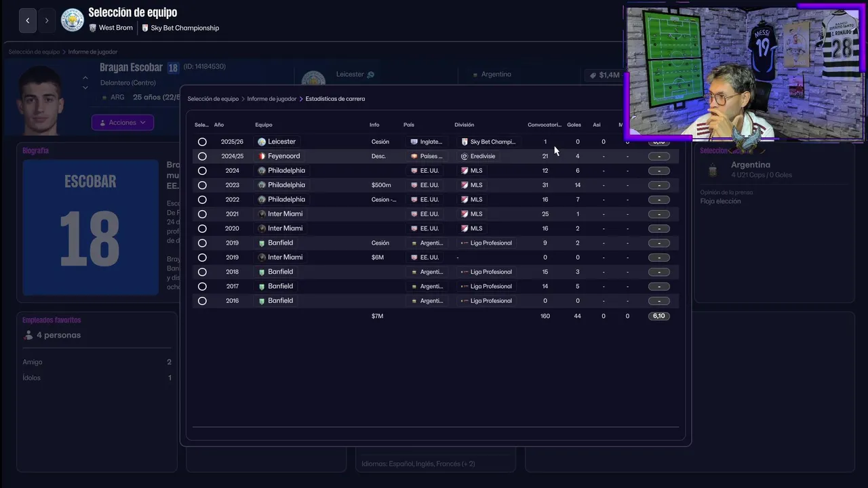Sort by the Equipo column header

[x=264, y=125]
